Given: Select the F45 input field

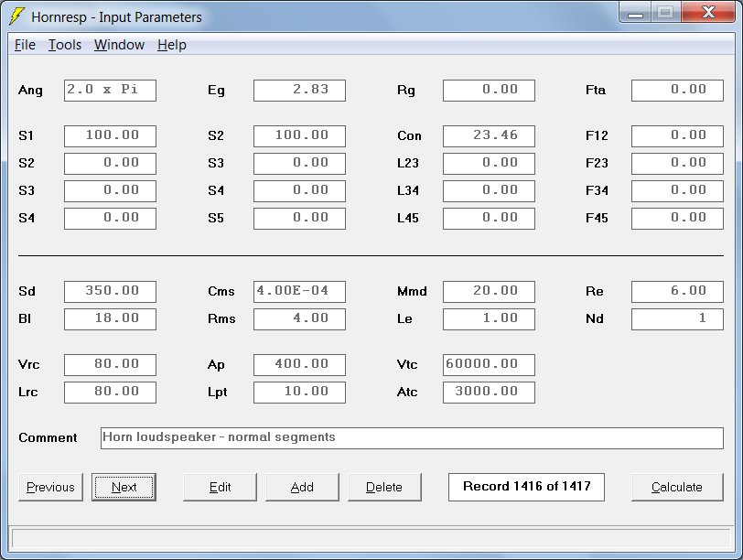Looking at the screenshot, I should click(x=678, y=219).
